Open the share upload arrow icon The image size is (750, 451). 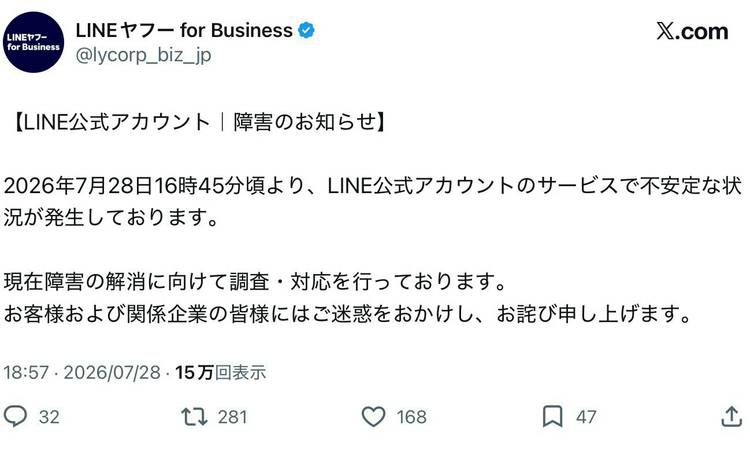coord(731,416)
